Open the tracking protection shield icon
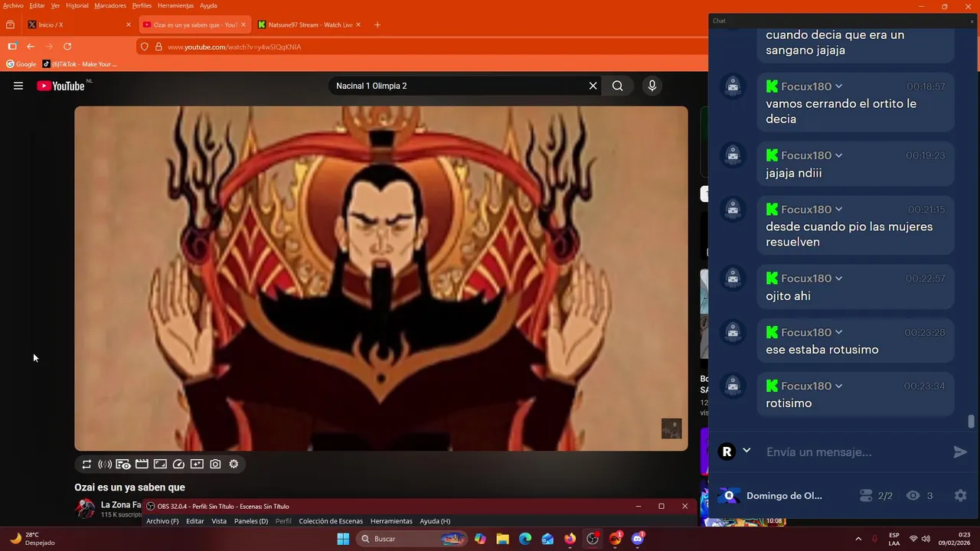980x551 pixels. (145, 47)
